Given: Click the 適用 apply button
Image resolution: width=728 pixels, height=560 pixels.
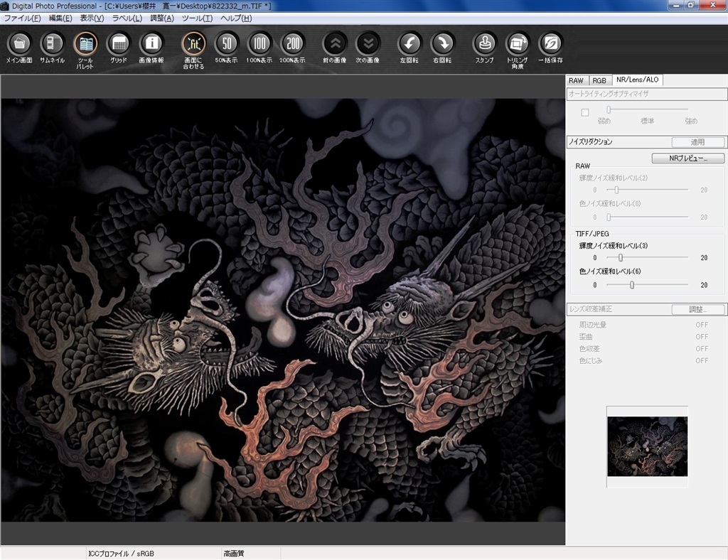Looking at the screenshot, I should pos(698,142).
